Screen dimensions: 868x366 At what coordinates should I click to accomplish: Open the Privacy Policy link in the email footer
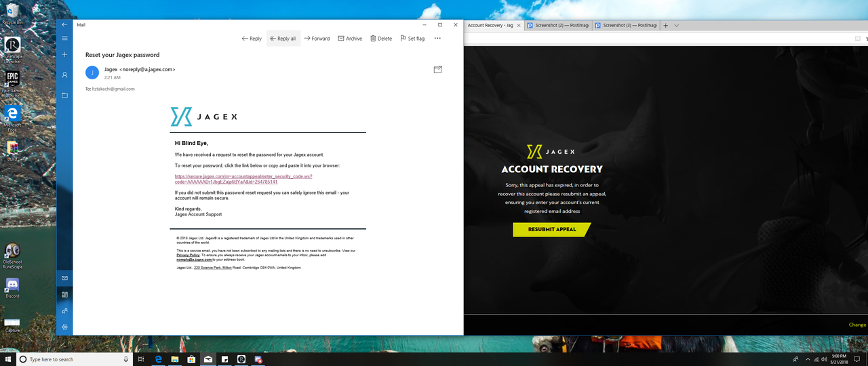tap(188, 255)
